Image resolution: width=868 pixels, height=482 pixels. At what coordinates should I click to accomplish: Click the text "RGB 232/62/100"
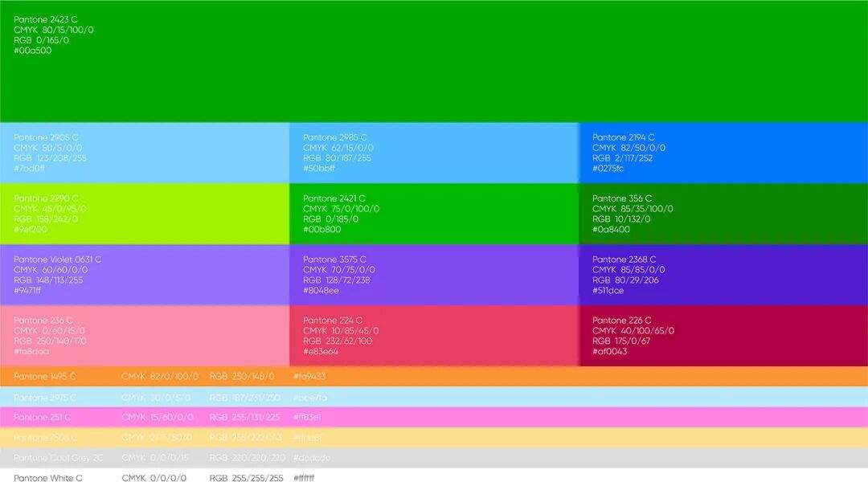(338, 341)
